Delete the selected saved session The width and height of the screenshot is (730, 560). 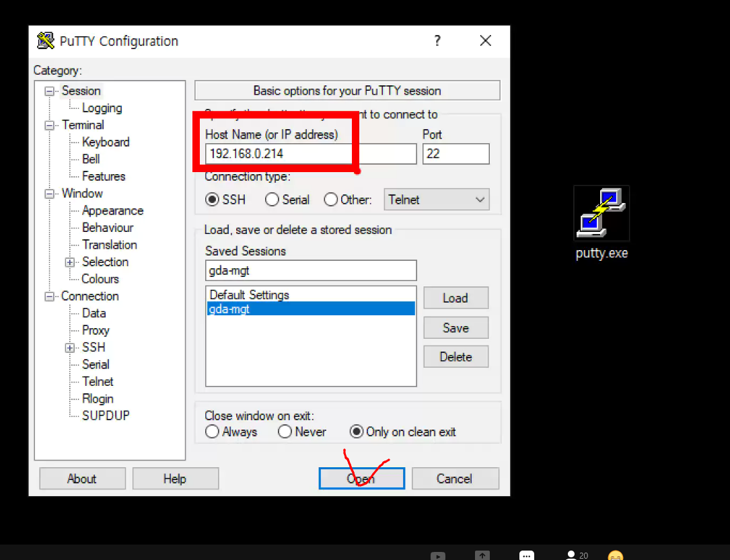455,357
